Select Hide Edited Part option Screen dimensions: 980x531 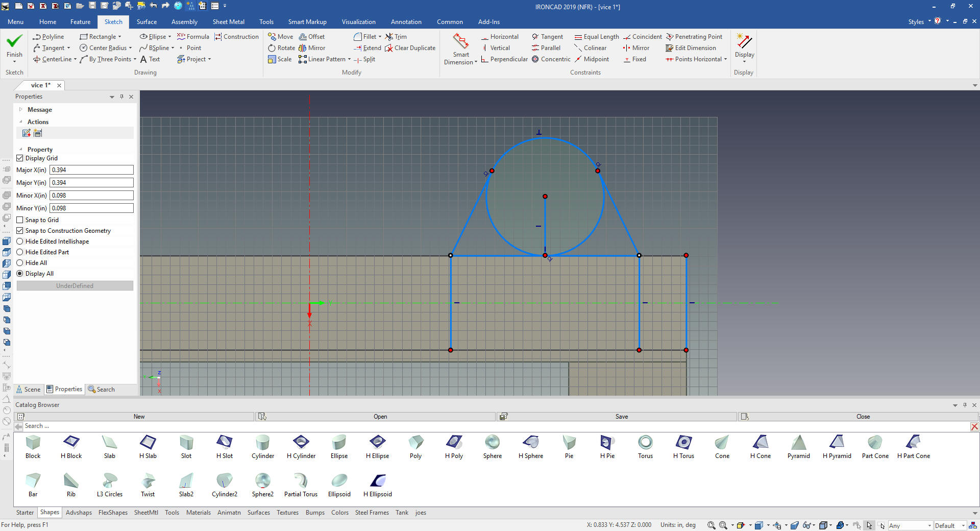coord(20,252)
